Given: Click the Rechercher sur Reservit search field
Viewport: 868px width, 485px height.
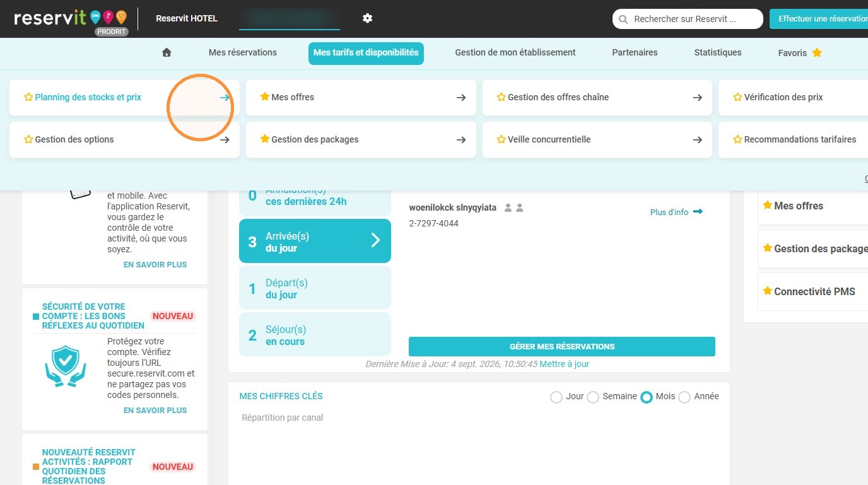Looking at the screenshot, I should pos(688,19).
